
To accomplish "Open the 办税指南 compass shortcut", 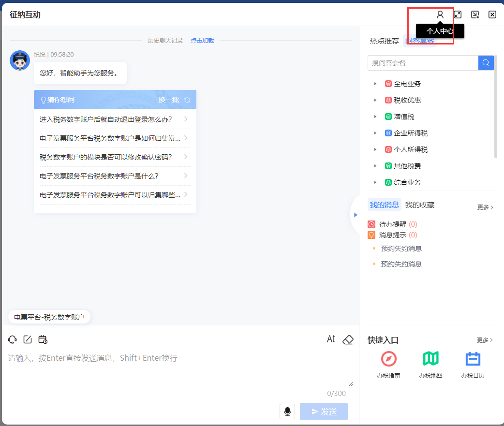I will [x=388, y=359].
